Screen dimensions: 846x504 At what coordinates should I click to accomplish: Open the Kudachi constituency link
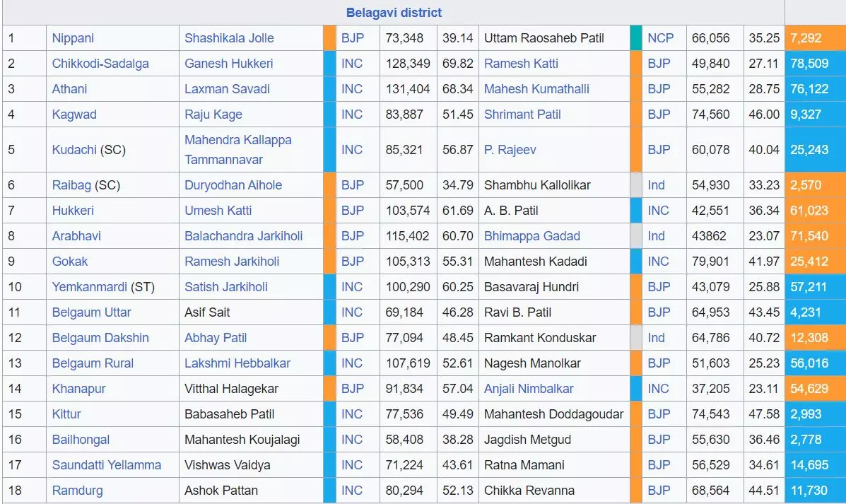coord(74,149)
